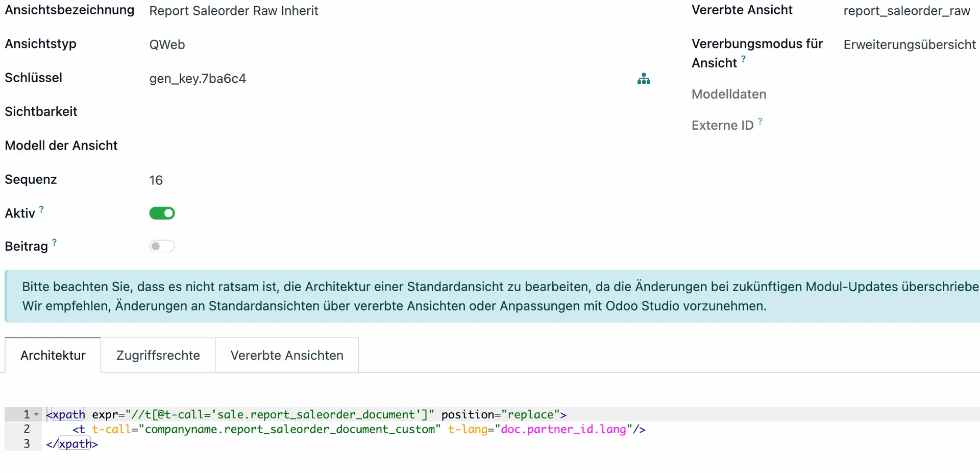Open the Vererbungsmodus selection showing Erweiterungsübersicht
Viewport: 980px width, 473px height.
point(910,44)
